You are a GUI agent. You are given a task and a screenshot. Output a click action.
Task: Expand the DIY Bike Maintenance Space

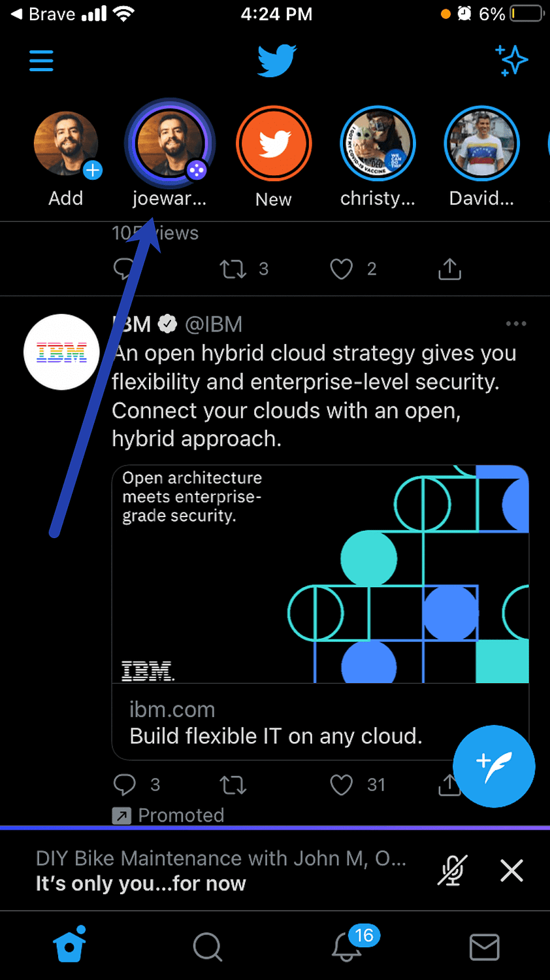(x=222, y=870)
